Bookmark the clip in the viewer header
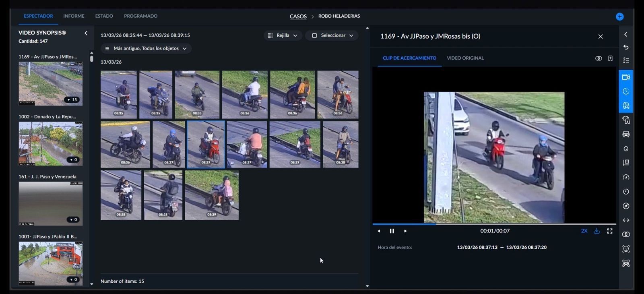 [610, 58]
